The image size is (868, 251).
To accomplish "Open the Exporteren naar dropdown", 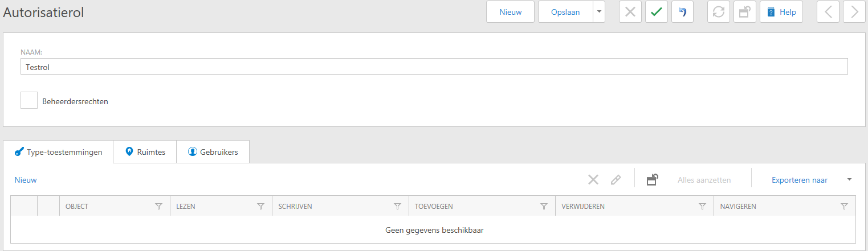I will click(x=849, y=180).
